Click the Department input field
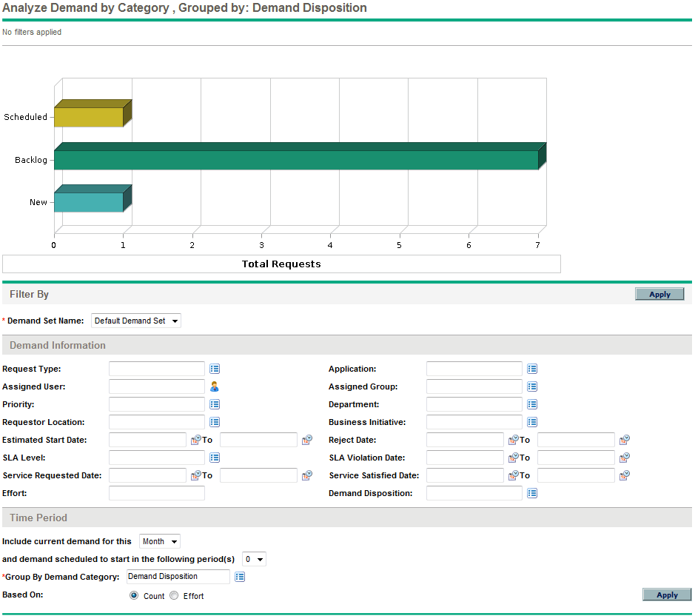Image resolution: width=695 pixels, height=616 pixels. (474, 404)
